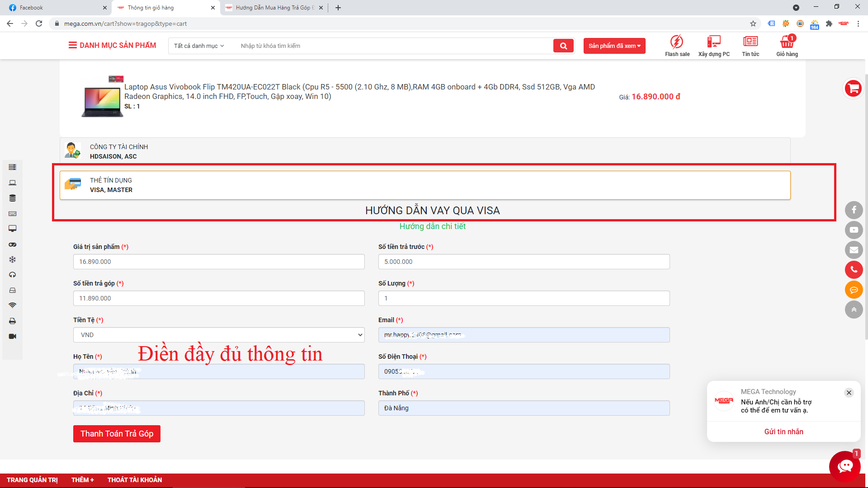Click THOÁT TÀI KHOẢN to log out
Screen dimensions: 868x488
(x=135, y=480)
